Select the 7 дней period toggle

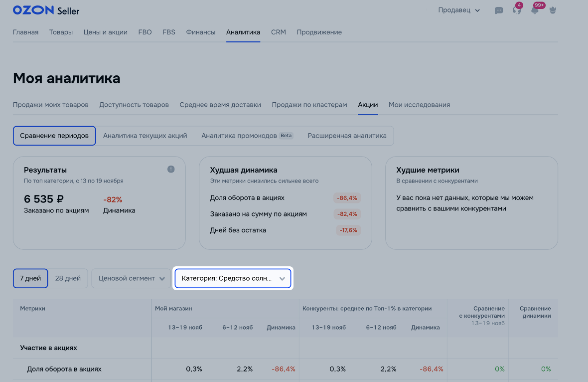(30, 278)
